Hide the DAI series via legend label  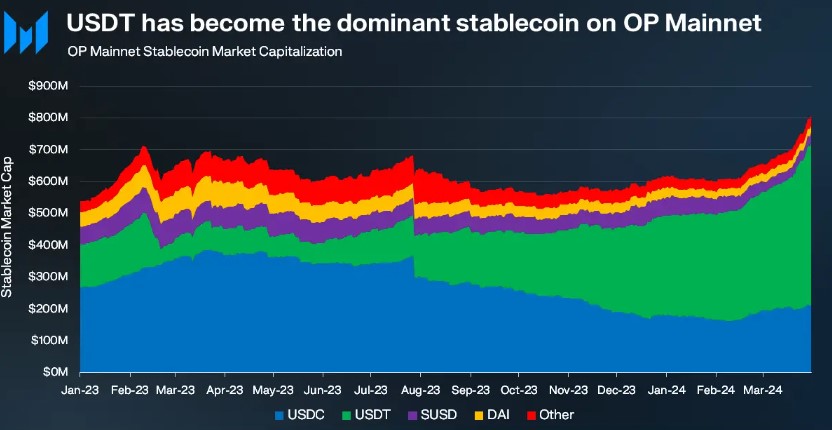click(x=498, y=414)
